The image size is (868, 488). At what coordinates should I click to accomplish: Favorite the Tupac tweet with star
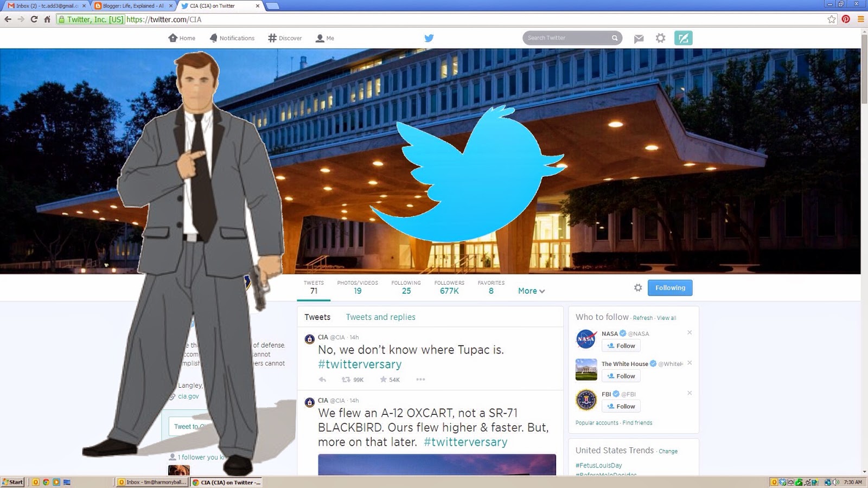[383, 380]
